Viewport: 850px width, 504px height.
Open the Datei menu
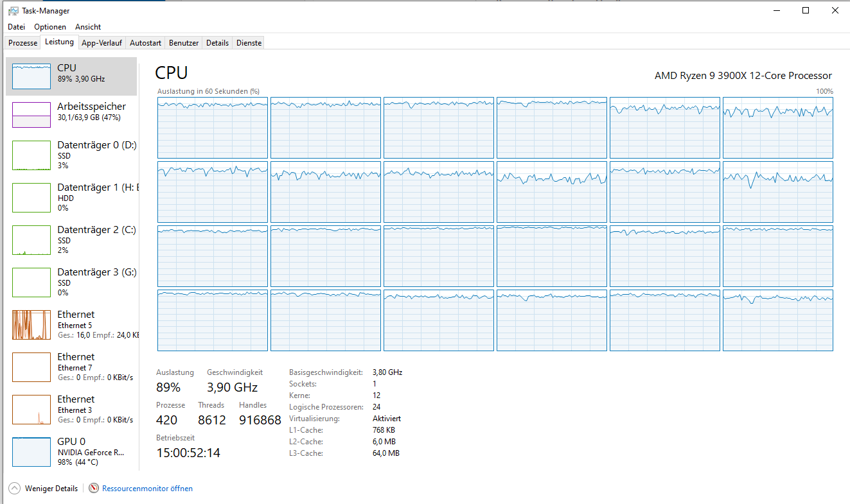tap(16, 27)
